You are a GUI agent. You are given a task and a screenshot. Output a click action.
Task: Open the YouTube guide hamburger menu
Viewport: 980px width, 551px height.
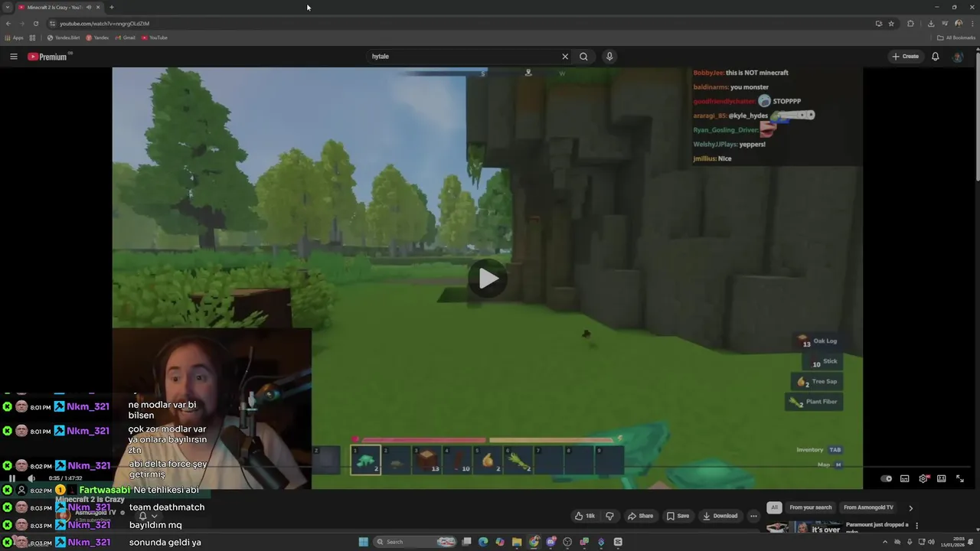[x=13, y=57]
